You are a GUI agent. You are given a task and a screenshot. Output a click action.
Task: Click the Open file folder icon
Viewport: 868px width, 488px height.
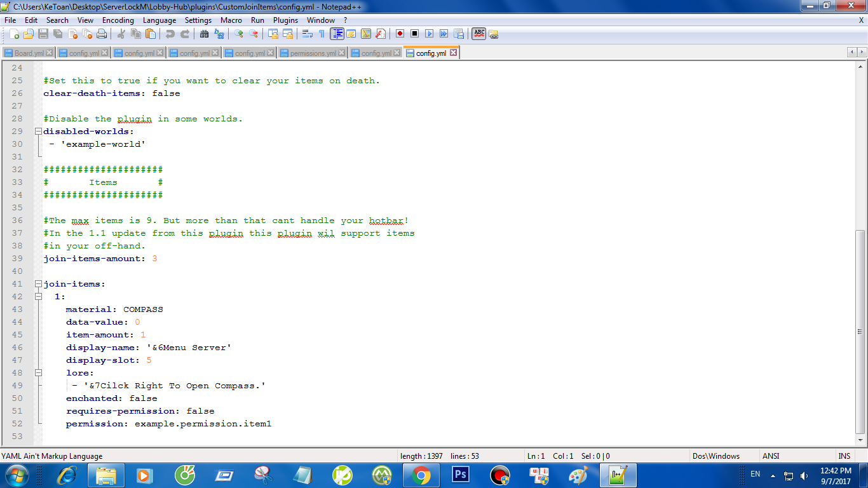(x=29, y=34)
